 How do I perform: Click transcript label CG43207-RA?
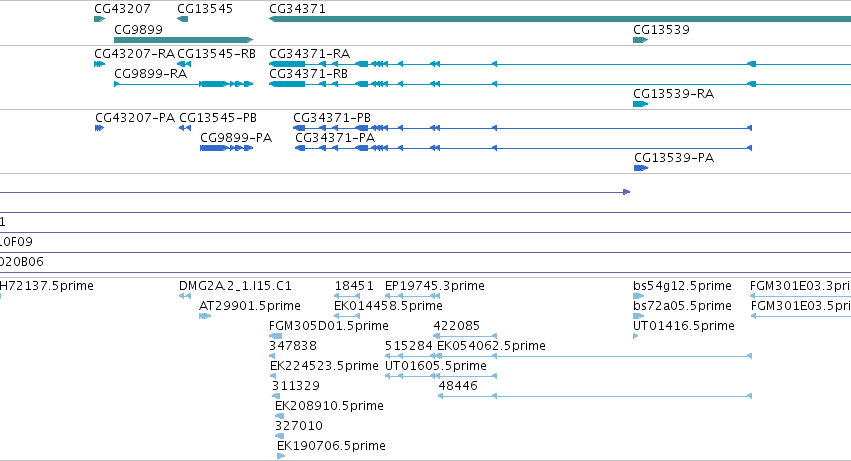(x=135, y=54)
